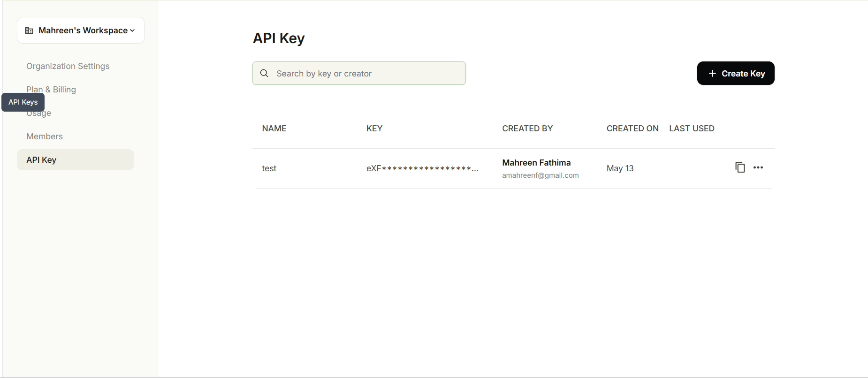Image resolution: width=868 pixels, height=378 pixels.
Task: Click the CREATED ON column header
Action: (632, 129)
